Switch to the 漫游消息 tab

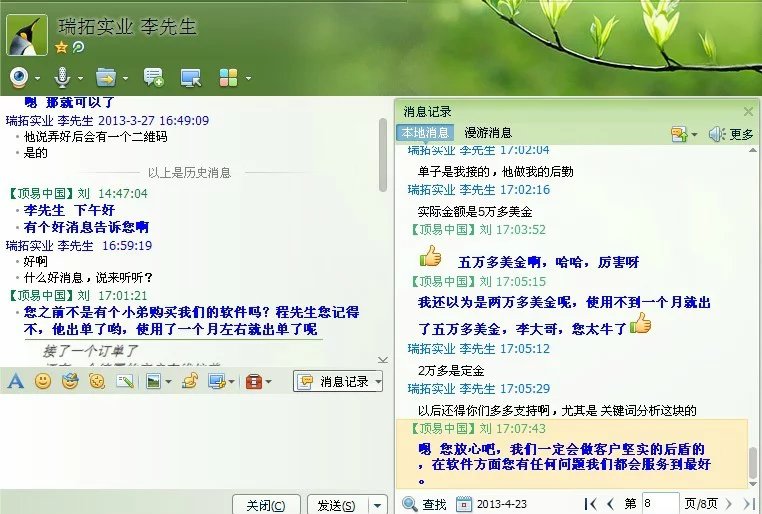coord(488,133)
